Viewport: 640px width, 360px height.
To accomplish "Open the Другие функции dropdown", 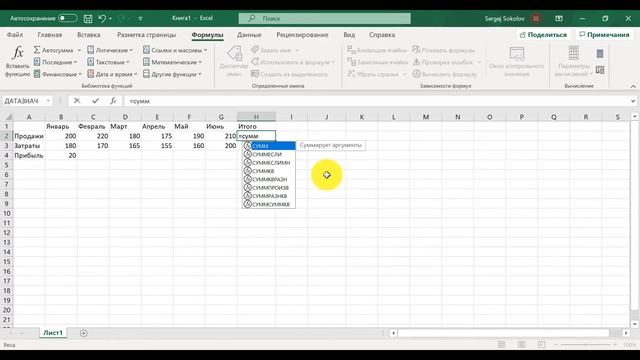I will (x=172, y=74).
